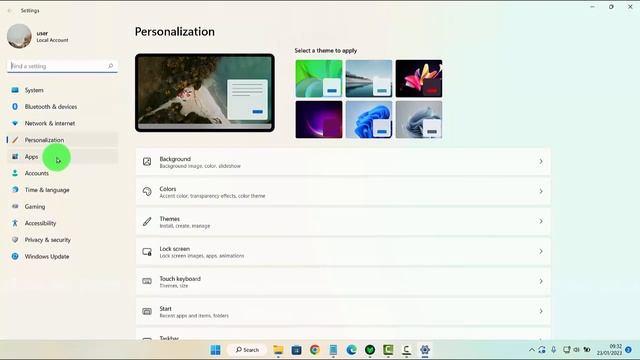This screenshot has height=360, width=640.
Task: Open Privacy & security settings
Action: pyautogui.click(x=62, y=240)
